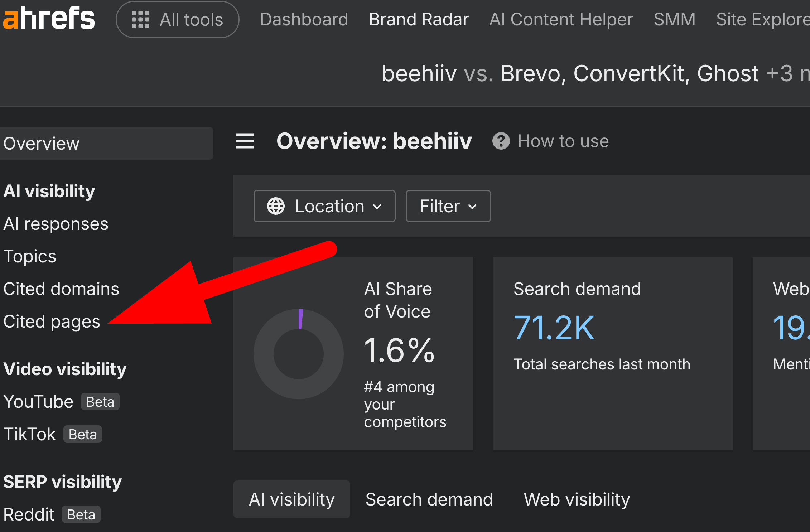Switch to the Search demand tab
The width and height of the screenshot is (810, 532).
coord(429,499)
